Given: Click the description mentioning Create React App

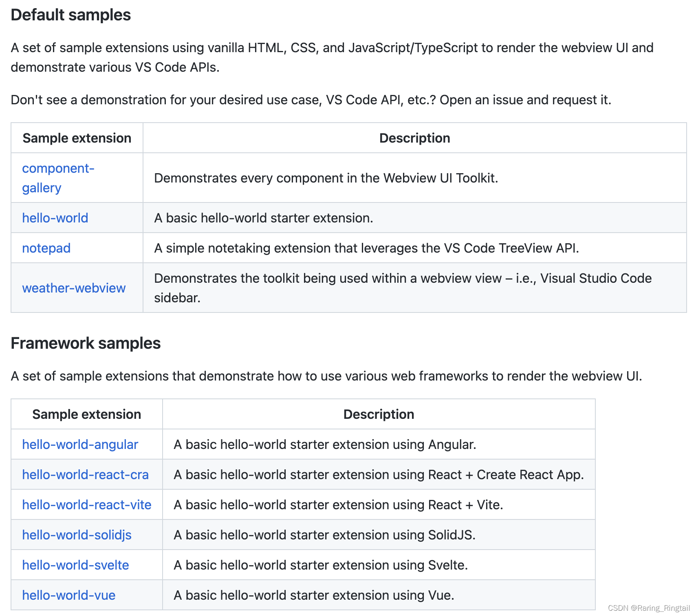Looking at the screenshot, I should 379,475.
